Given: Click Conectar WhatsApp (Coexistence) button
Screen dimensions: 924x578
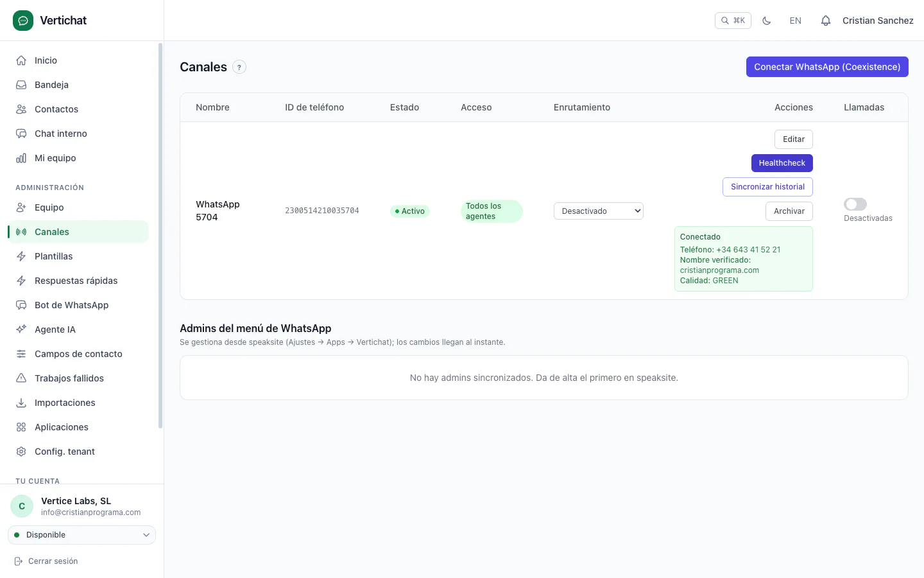Looking at the screenshot, I should coord(827,67).
